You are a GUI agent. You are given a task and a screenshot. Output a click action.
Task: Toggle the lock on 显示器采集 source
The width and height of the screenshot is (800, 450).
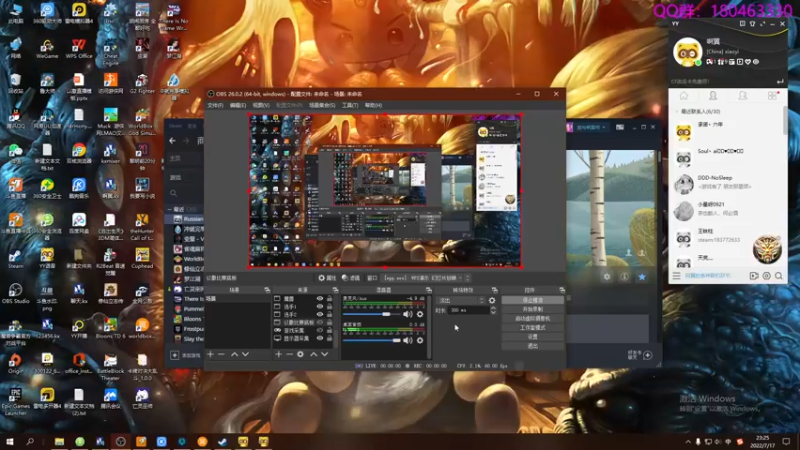tap(330, 338)
